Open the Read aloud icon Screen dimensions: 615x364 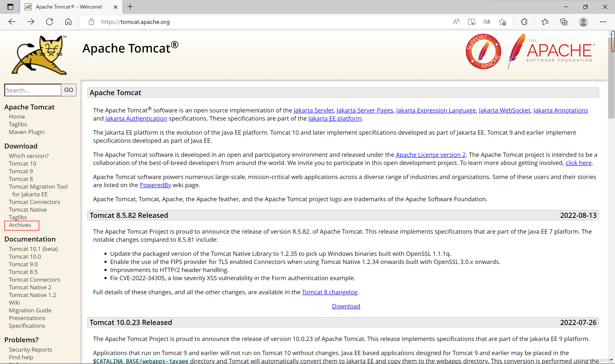(456, 22)
